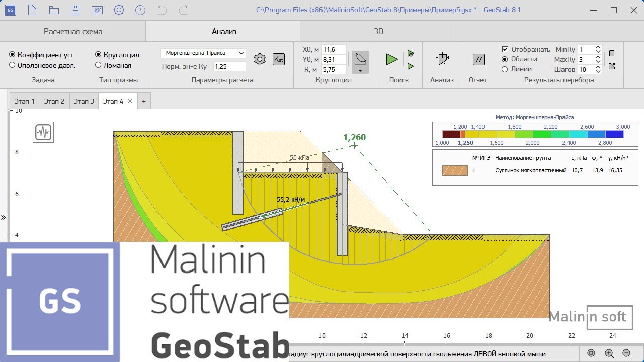Click the Суглинок мягкопластичный soil name
Screen dimensions: 644x362
[x=531, y=171]
